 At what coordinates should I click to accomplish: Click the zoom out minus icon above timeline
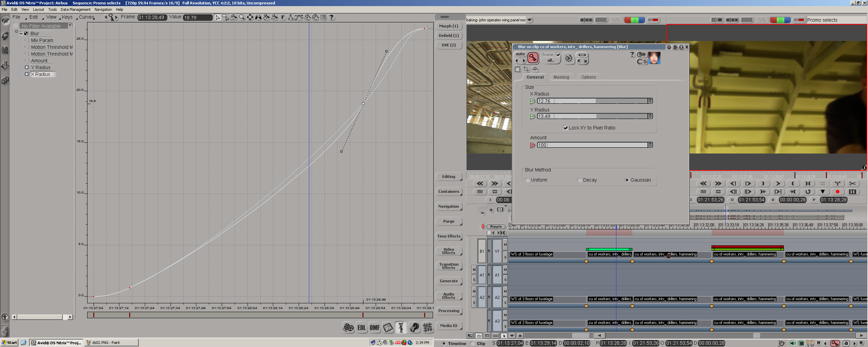pyautogui.click(x=482, y=213)
